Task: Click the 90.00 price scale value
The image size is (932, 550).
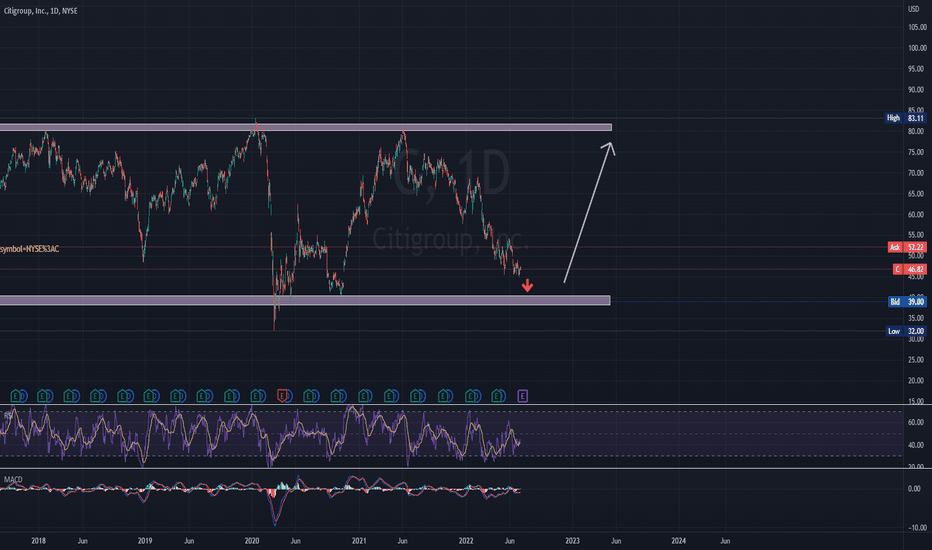Action: click(x=916, y=90)
